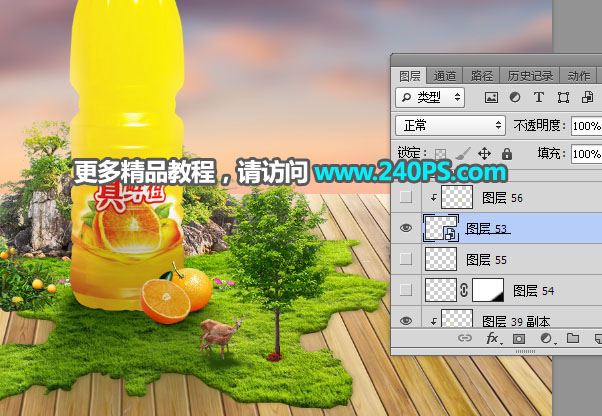This screenshot has height=416, width=602.
Task: Open the fx layer style menu
Action: (493, 339)
